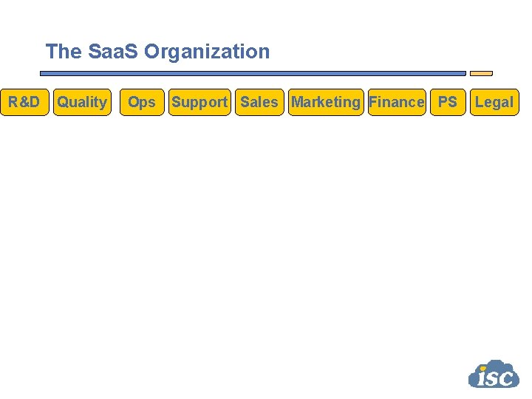Screen dimensions: 532x399
Task: Click the long blue divider bar
Action: tap(253, 73)
